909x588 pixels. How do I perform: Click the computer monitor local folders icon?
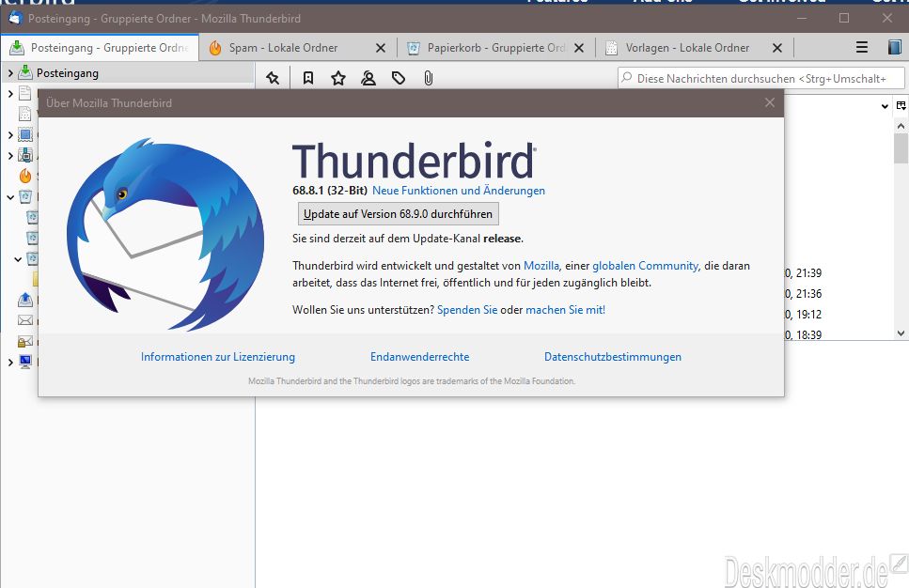[25, 362]
